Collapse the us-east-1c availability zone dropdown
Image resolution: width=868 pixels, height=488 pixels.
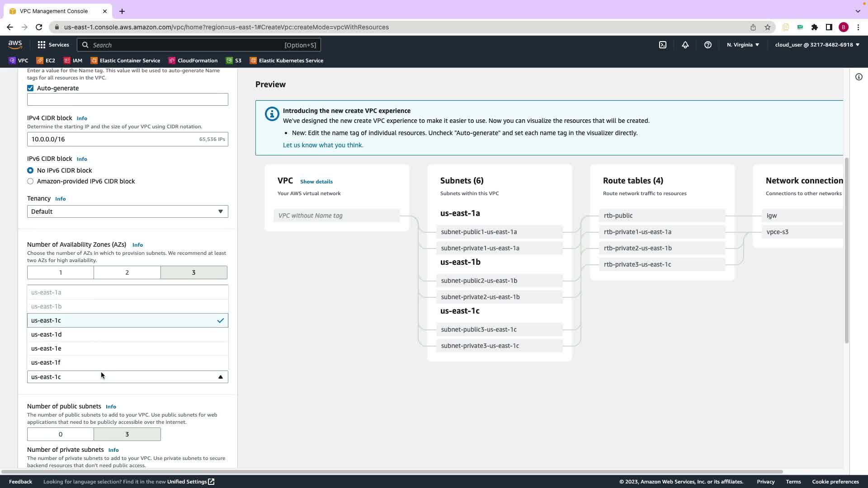coord(127,377)
